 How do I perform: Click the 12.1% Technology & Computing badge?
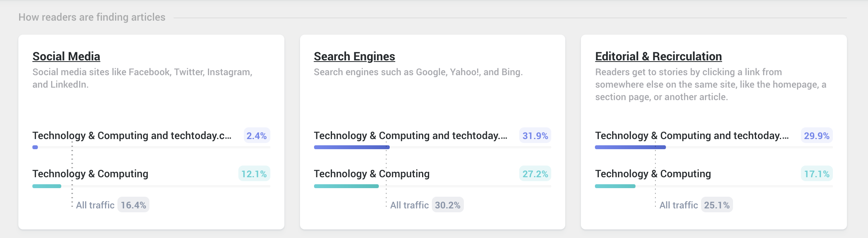coord(254,174)
